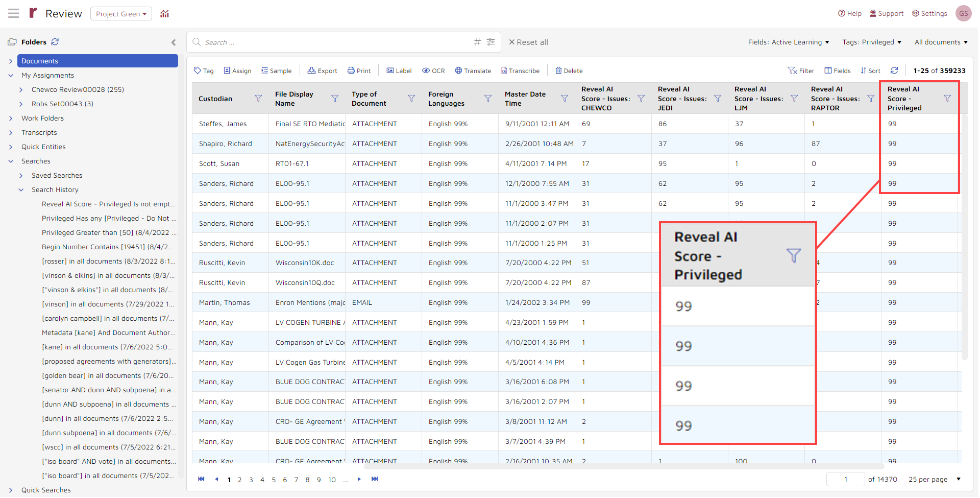
Task: Export the selected documents
Action: pyautogui.click(x=322, y=70)
